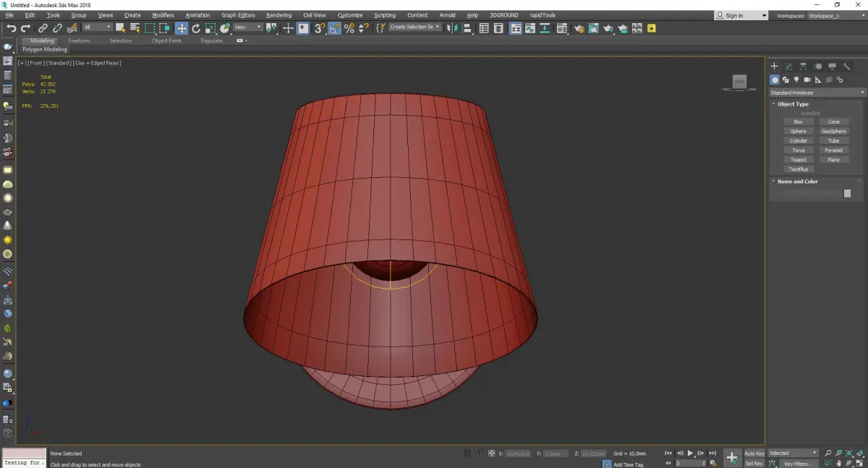
Task: Open the Standard Primitives dropdown
Action: [817, 93]
